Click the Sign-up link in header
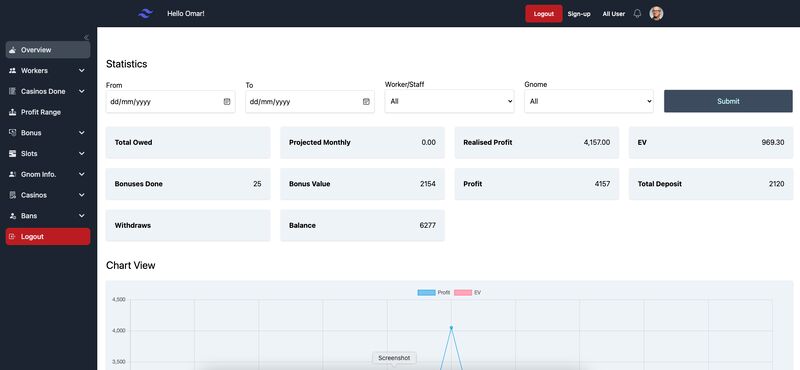This screenshot has height=370, width=800. click(x=579, y=14)
